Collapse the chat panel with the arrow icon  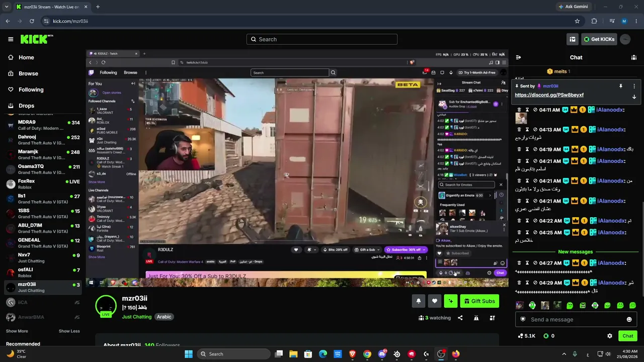(x=518, y=57)
